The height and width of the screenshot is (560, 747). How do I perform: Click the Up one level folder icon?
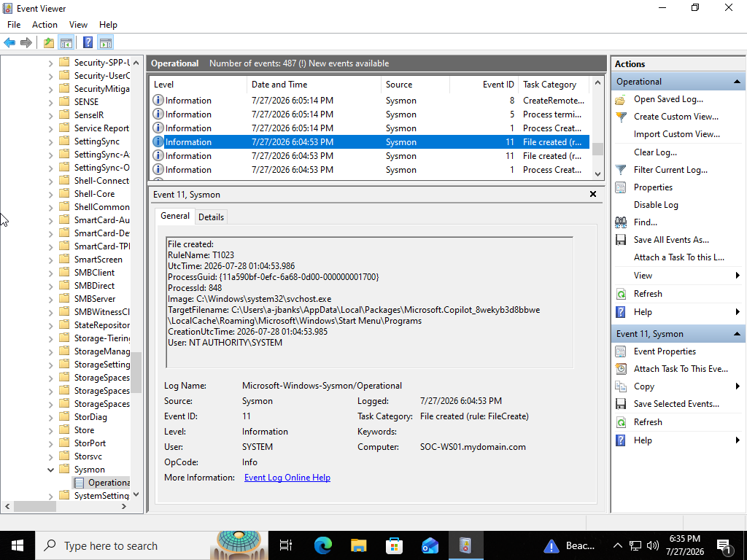pos(49,43)
